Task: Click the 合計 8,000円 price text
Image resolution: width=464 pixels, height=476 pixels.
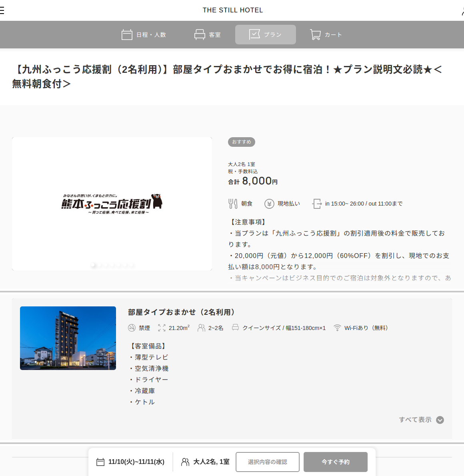Action: click(x=253, y=181)
